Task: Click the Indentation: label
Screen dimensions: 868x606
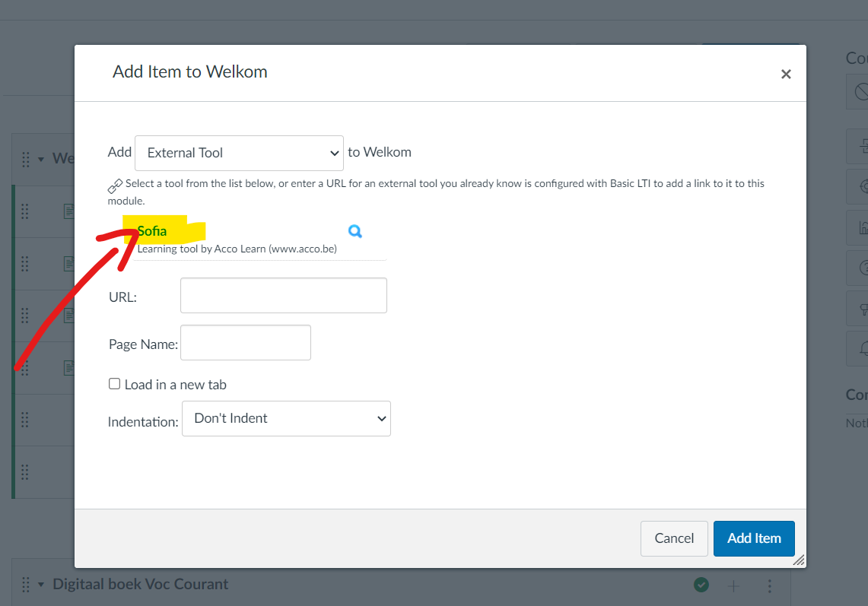Action: 143,422
